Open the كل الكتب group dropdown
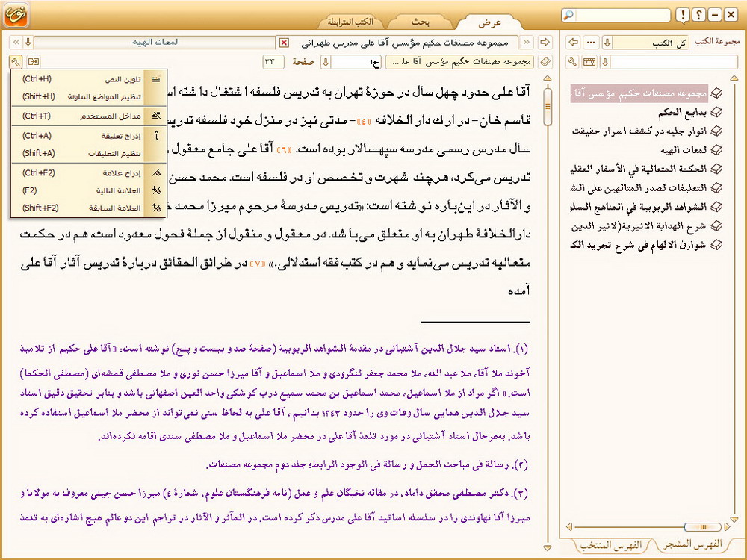747x560 pixels. pos(607,42)
